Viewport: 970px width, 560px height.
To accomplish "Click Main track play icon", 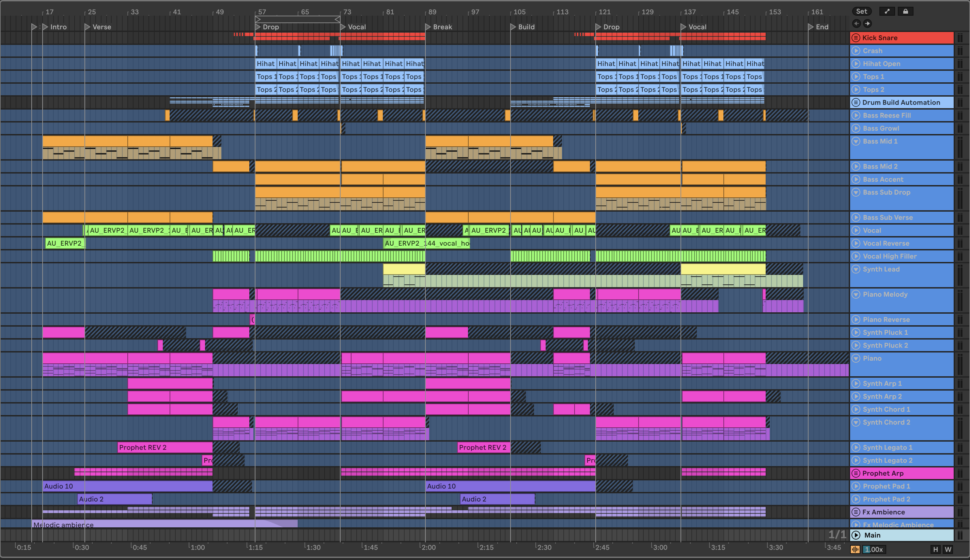I will (x=856, y=535).
